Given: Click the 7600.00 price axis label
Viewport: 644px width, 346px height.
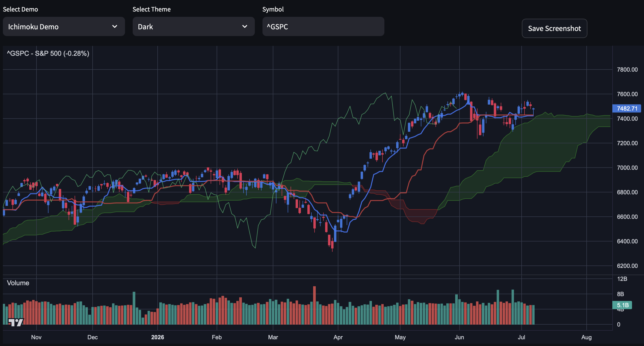Looking at the screenshot, I should pos(627,94).
